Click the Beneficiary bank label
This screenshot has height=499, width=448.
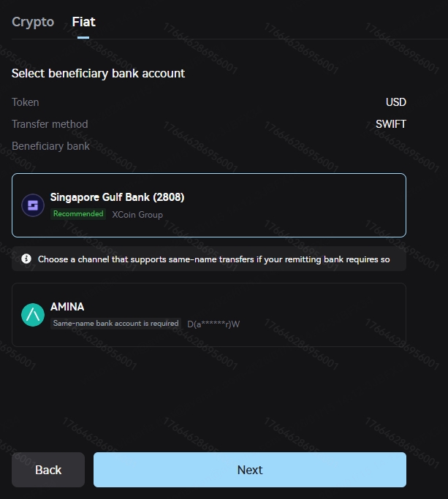point(50,146)
